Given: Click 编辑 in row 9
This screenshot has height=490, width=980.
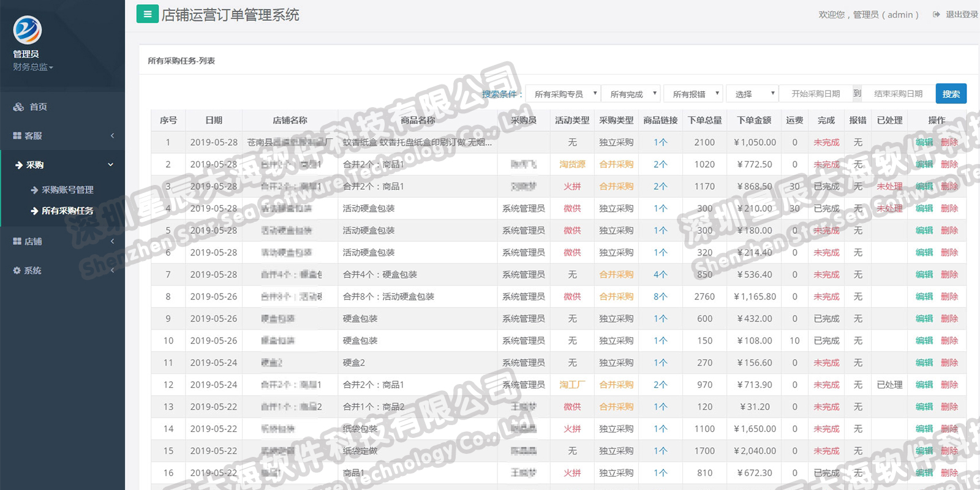Looking at the screenshot, I should pos(924,318).
